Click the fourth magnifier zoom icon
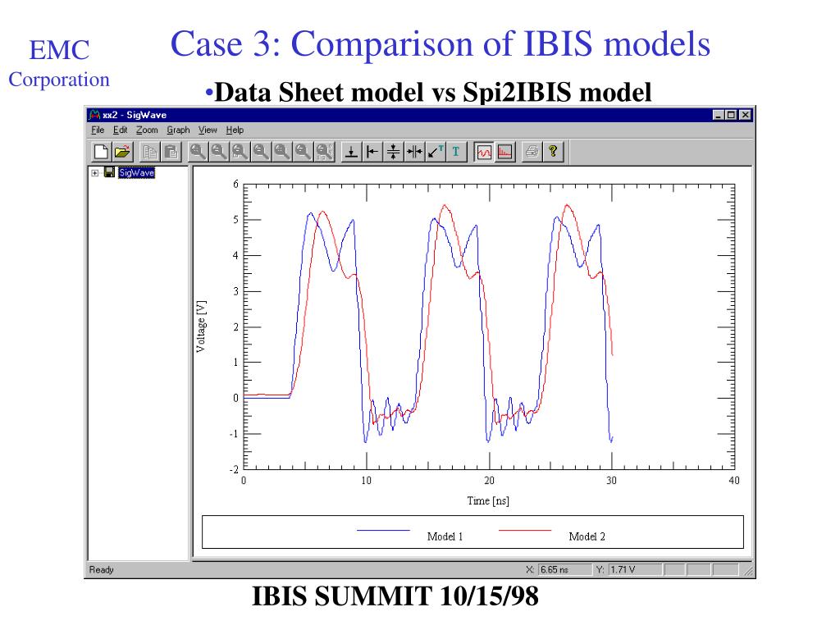Viewport: 840px width, 630px height. tap(261, 152)
